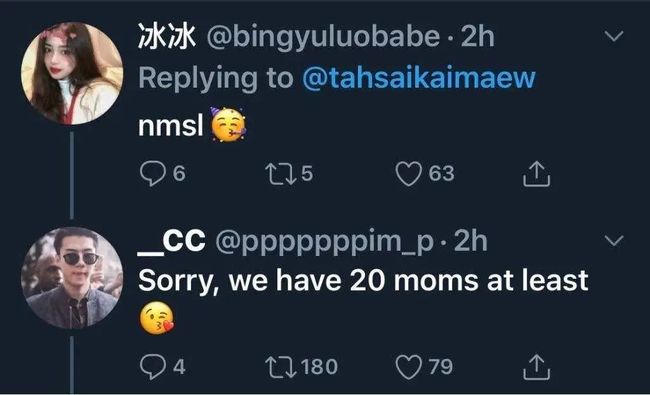650x395 pixels.
Task: Open the nmsl tweet text
Action: coord(171,125)
